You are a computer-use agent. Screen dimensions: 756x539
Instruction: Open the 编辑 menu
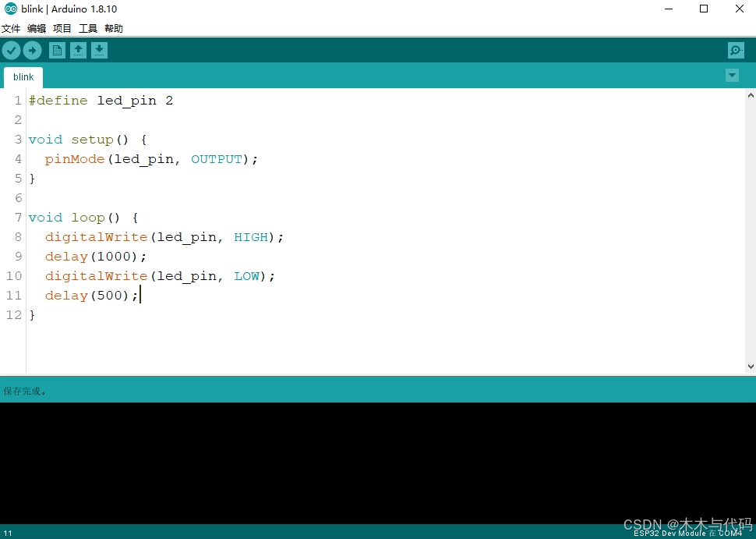(36, 28)
